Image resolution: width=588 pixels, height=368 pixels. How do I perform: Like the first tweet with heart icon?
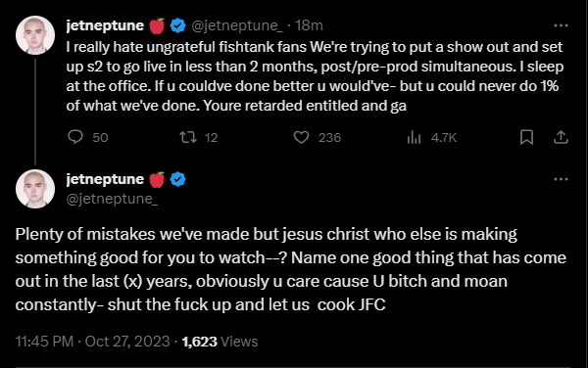coord(301,137)
